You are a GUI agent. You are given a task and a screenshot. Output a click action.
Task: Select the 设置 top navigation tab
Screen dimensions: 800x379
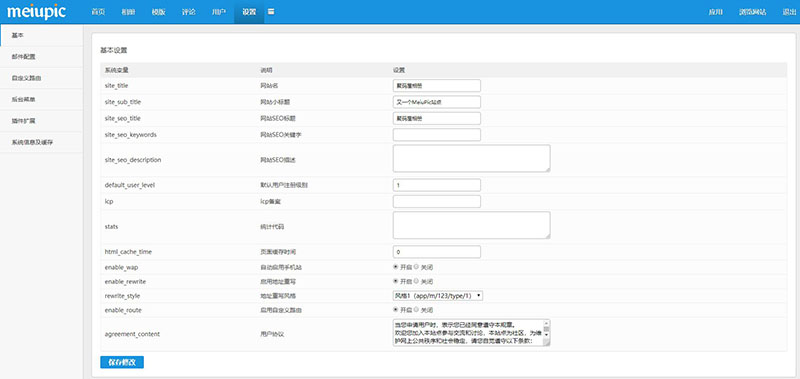(x=249, y=12)
